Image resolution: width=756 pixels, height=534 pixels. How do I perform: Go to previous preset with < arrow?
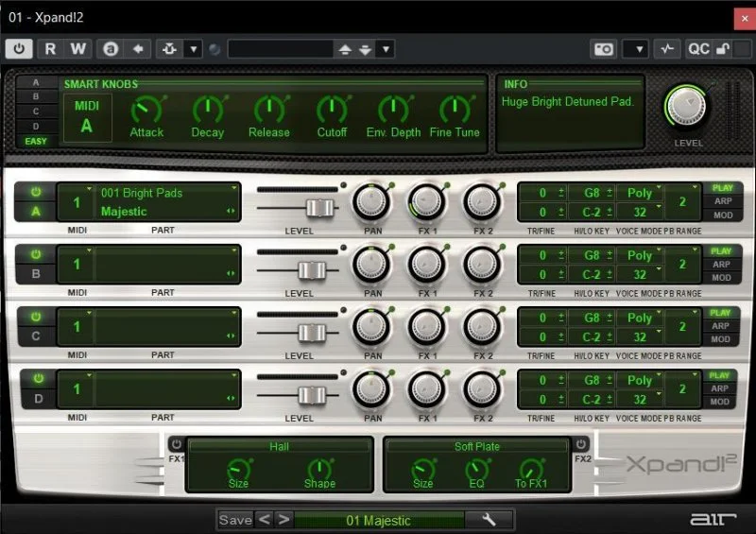(x=264, y=520)
